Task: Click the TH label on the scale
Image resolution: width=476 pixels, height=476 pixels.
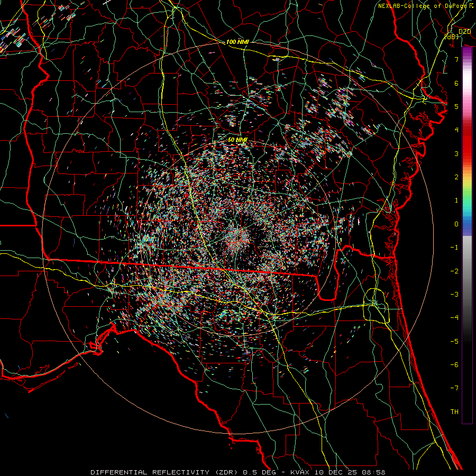Action: [454, 412]
